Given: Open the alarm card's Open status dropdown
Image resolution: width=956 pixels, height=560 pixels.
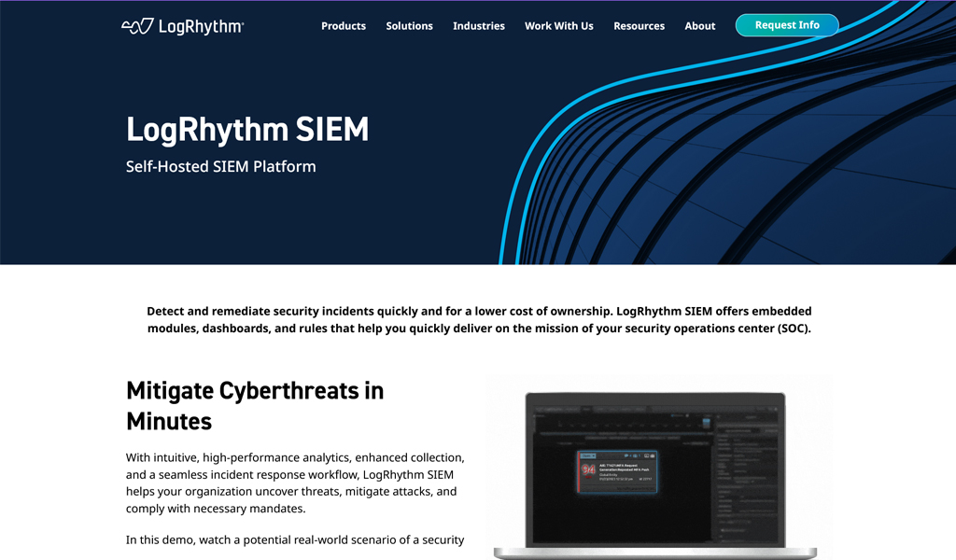Looking at the screenshot, I should (x=589, y=456).
